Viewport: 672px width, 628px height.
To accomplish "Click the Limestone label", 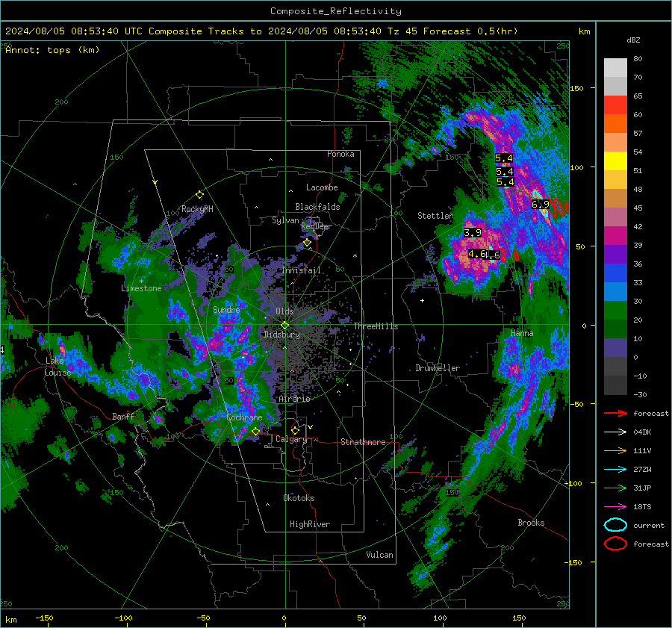I will click(x=141, y=288).
